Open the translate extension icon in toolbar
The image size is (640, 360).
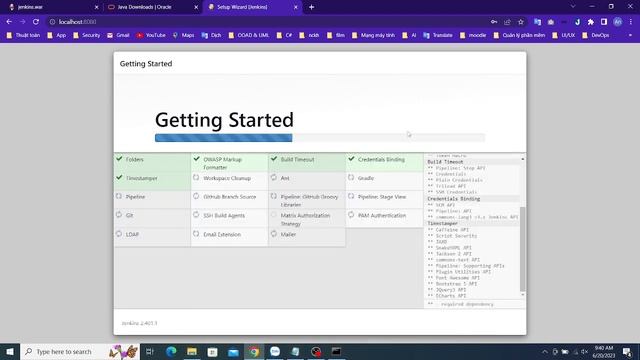coord(538,22)
